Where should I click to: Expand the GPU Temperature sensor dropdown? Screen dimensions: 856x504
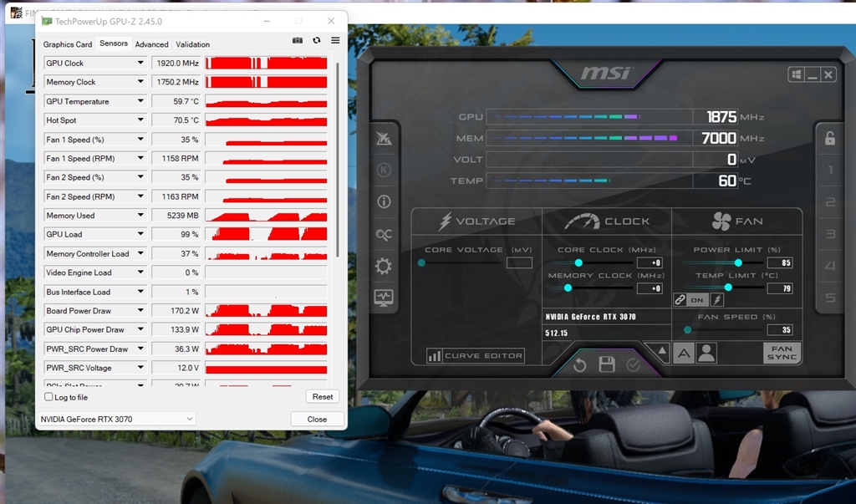click(x=140, y=101)
